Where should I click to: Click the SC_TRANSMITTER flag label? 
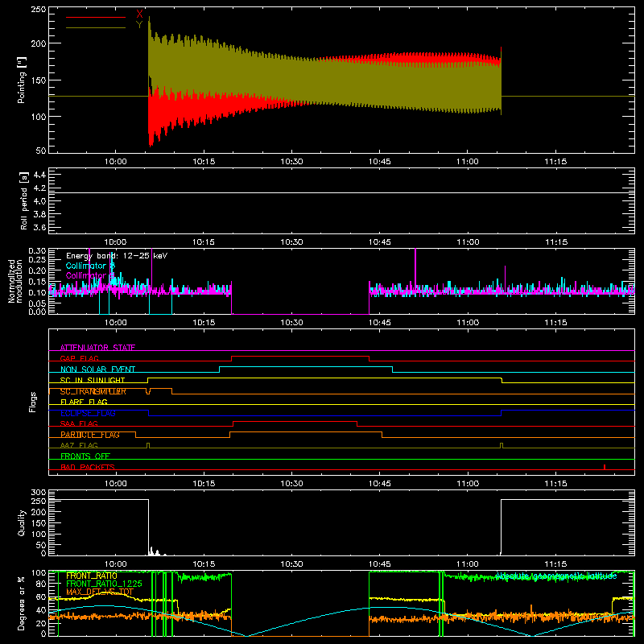click(x=93, y=391)
